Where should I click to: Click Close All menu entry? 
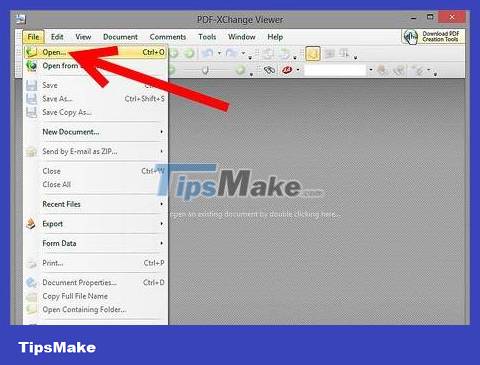[95, 184]
